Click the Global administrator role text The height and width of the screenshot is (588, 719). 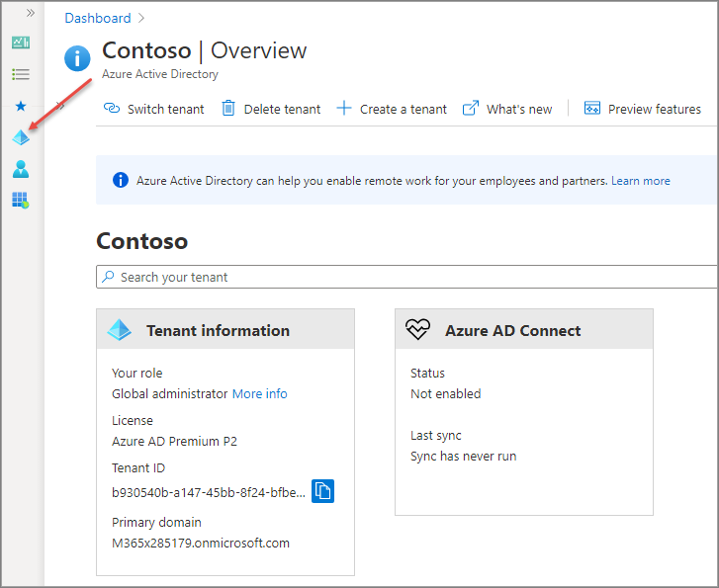point(170,394)
